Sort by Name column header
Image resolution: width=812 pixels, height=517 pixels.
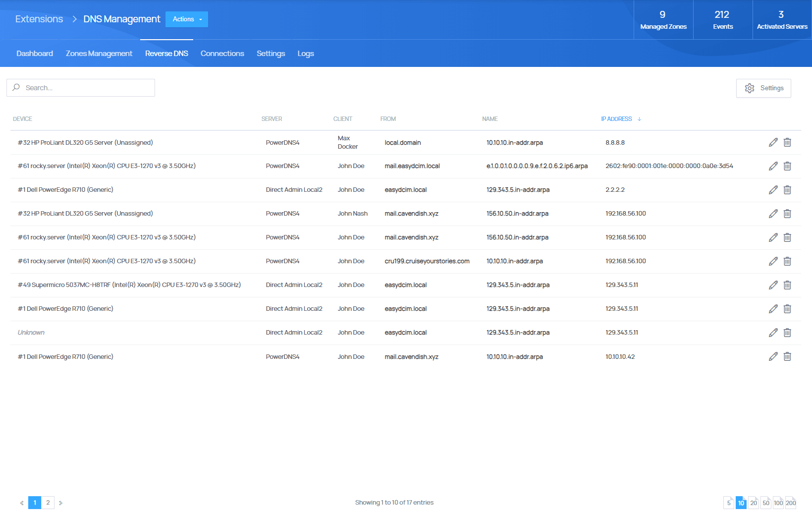click(490, 119)
